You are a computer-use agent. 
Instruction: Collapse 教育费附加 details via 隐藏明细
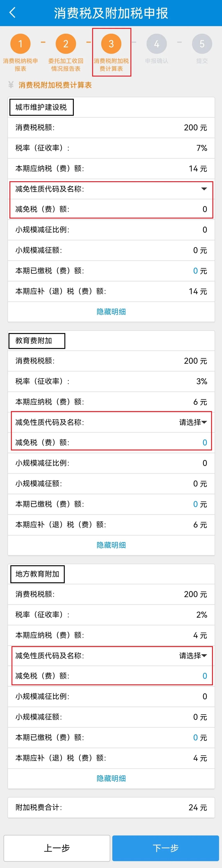pos(111,545)
